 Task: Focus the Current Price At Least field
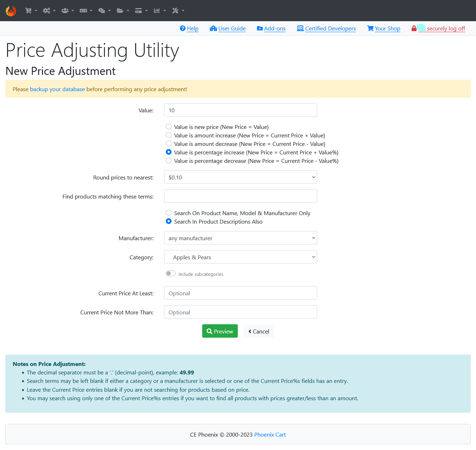pyautogui.click(x=241, y=293)
